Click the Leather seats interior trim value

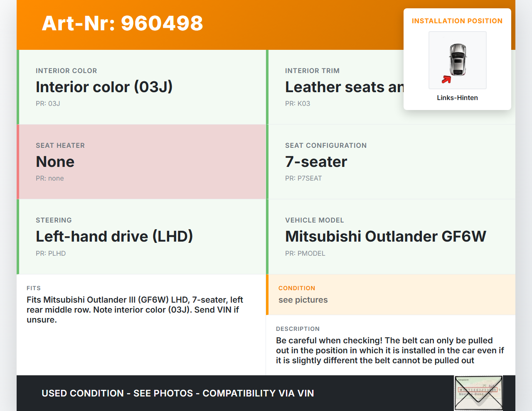coord(344,87)
